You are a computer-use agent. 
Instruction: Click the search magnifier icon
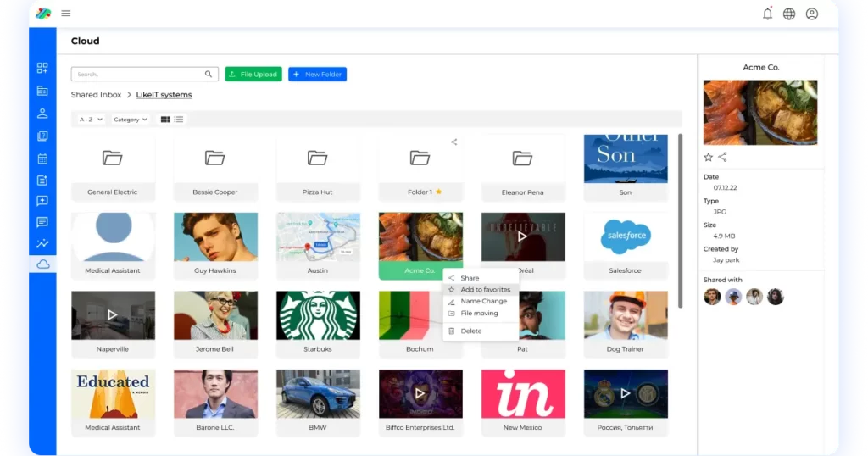[x=209, y=74]
